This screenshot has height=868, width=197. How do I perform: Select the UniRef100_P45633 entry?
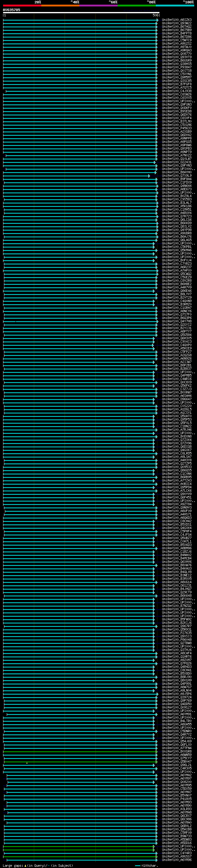tap(177, 128)
